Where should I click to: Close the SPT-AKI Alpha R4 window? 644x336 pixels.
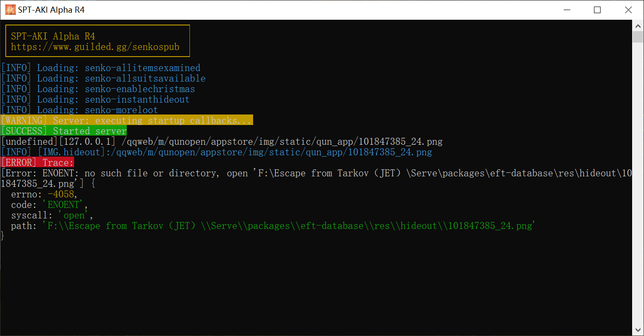(x=628, y=10)
